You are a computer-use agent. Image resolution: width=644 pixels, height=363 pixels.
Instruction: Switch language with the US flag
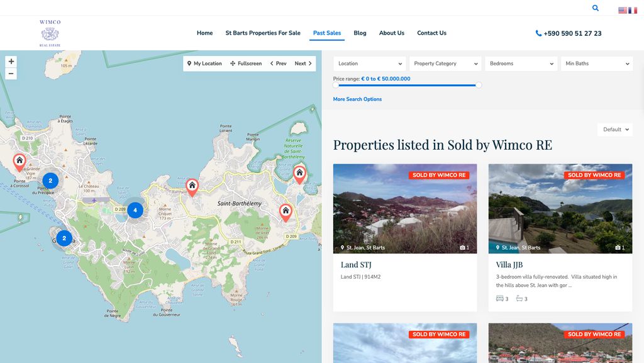pos(623,10)
